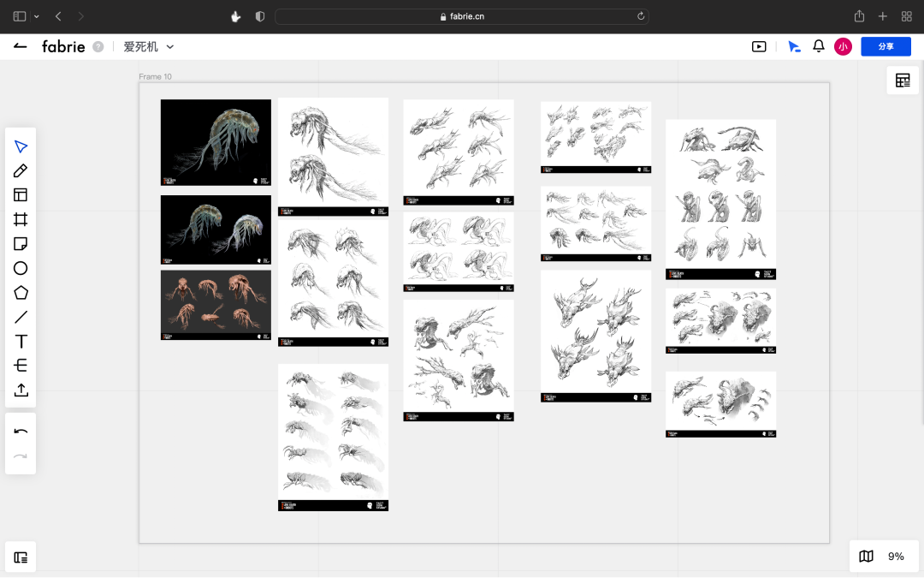The height and width of the screenshot is (578, 924).
Task: Go back with the fabrie back arrow
Action: (20, 46)
